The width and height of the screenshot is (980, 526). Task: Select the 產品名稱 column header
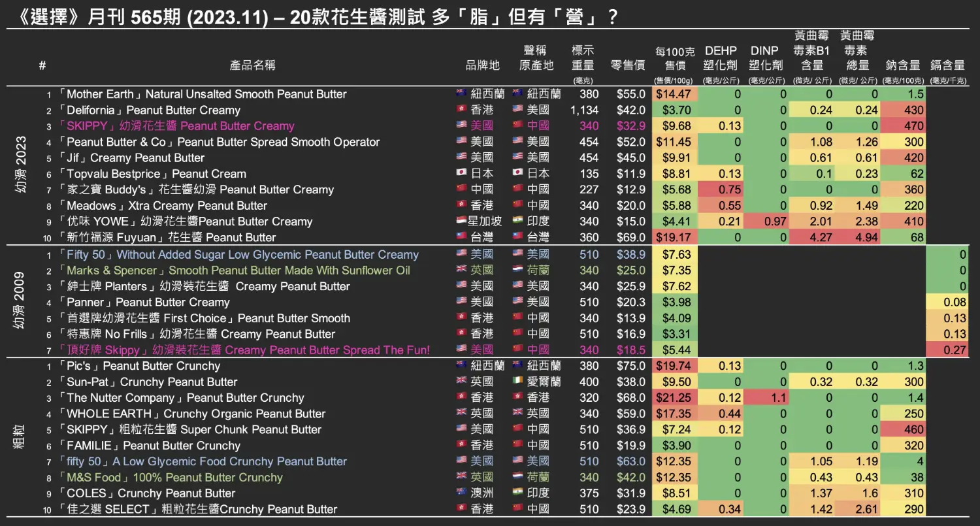(x=252, y=65)
